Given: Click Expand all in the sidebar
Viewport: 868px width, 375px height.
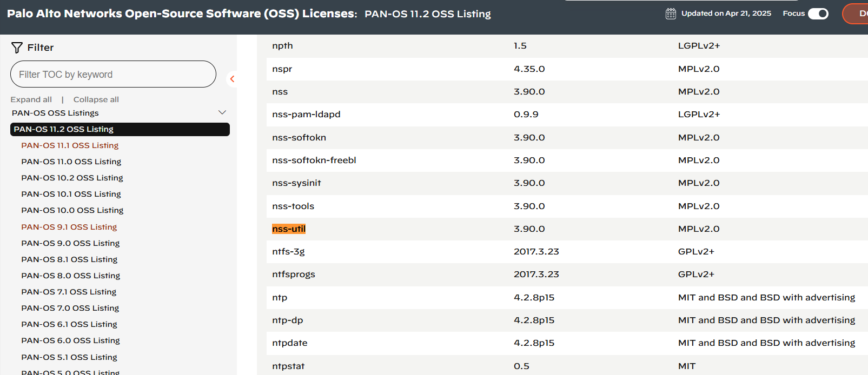Looking at the screenshot, I should coord(31,99).
